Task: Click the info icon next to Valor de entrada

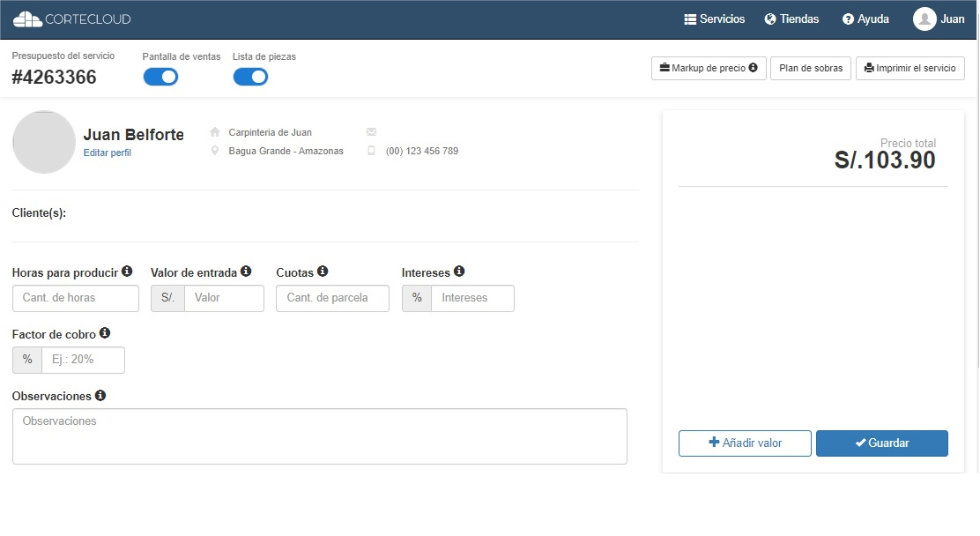Action: click(246, 271)
